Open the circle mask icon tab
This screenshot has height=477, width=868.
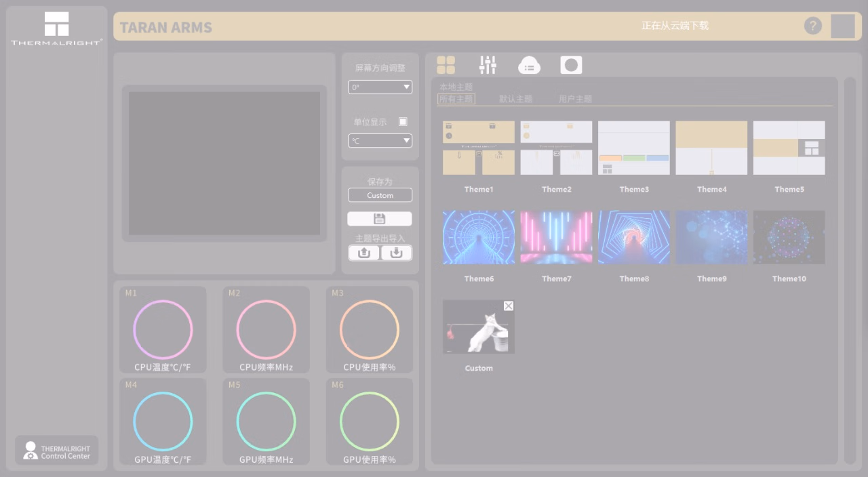571,65
